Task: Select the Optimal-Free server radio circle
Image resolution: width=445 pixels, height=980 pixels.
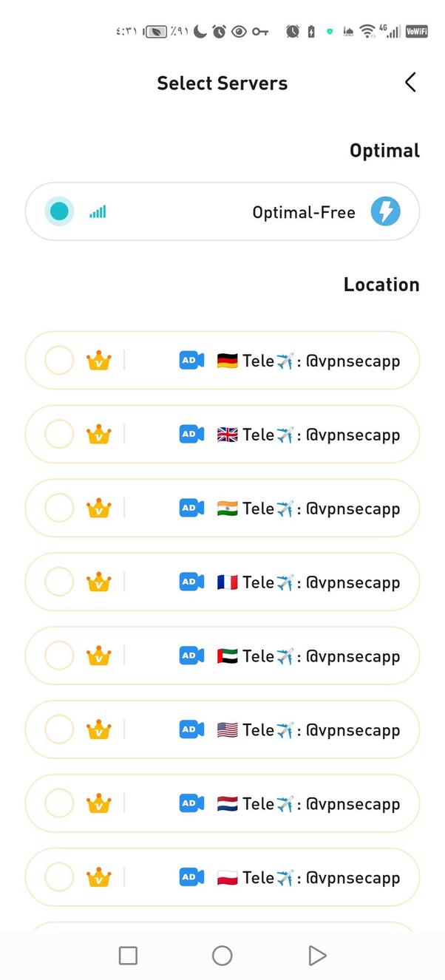Action: click(x=59, y=211)
